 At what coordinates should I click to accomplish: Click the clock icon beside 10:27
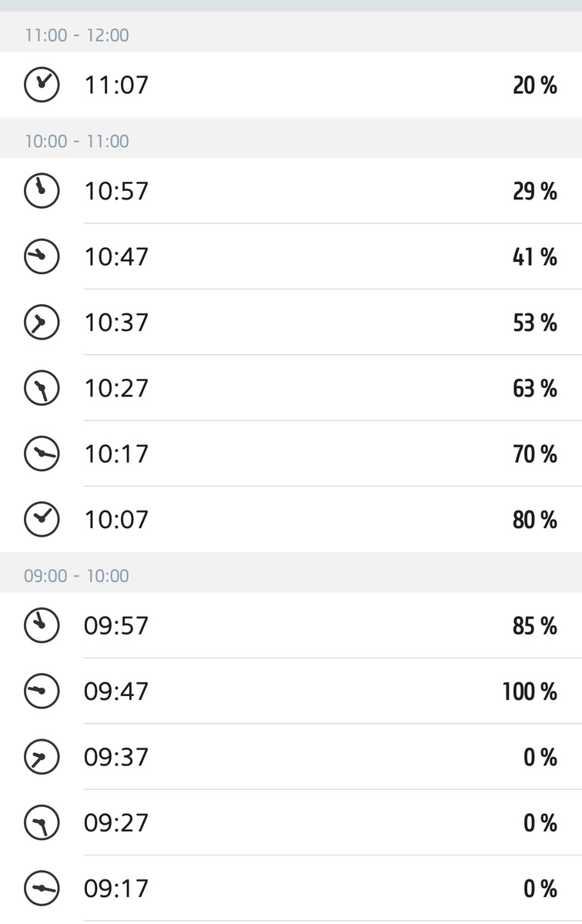point(42,388)
